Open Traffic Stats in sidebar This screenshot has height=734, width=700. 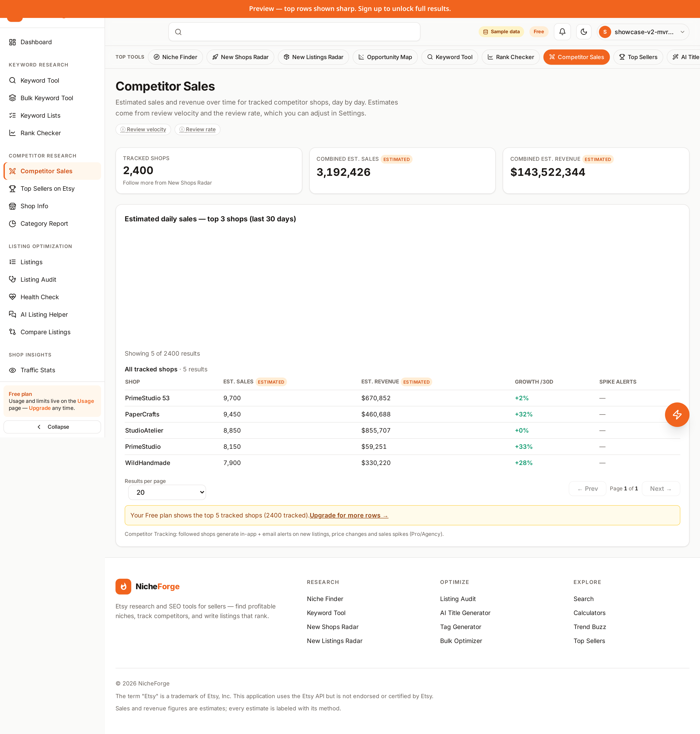[x=52, y=370]
